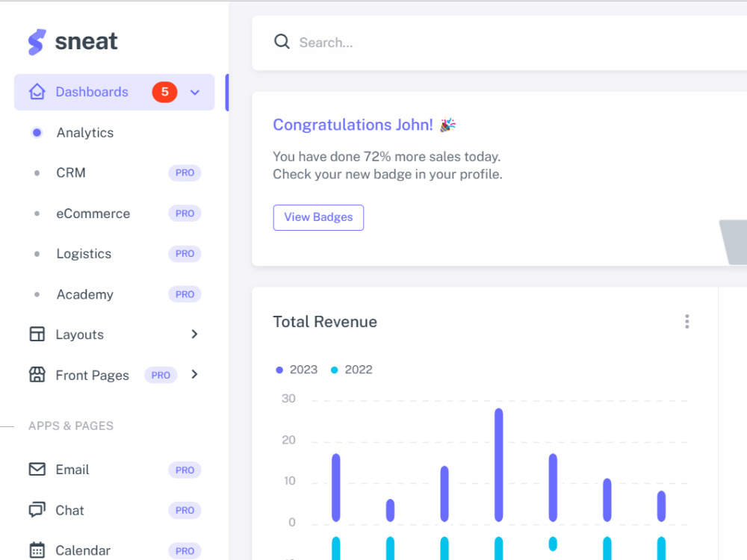747x560 pixels.
Task: Click the PRO badge next to eCommerce
Action: pyautogui.click(x=185, y=214)
